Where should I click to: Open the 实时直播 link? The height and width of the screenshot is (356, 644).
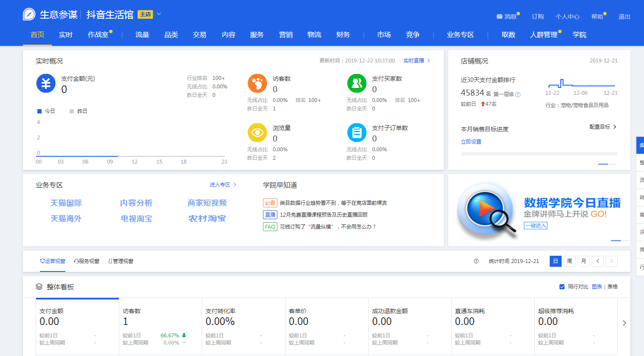coord(414,61)
